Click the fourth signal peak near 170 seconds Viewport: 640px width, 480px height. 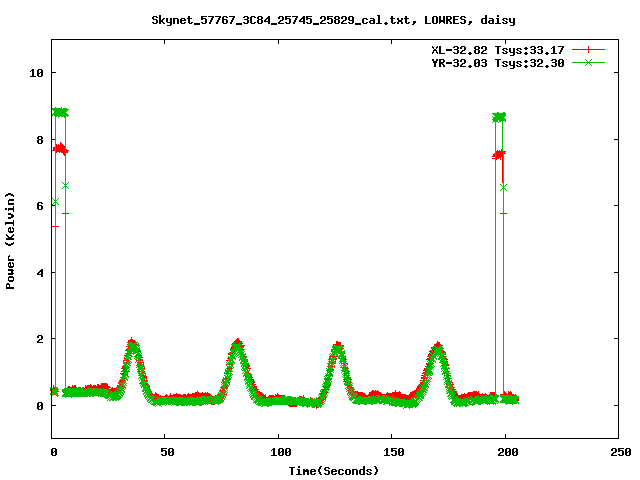(x=438, y=349)
